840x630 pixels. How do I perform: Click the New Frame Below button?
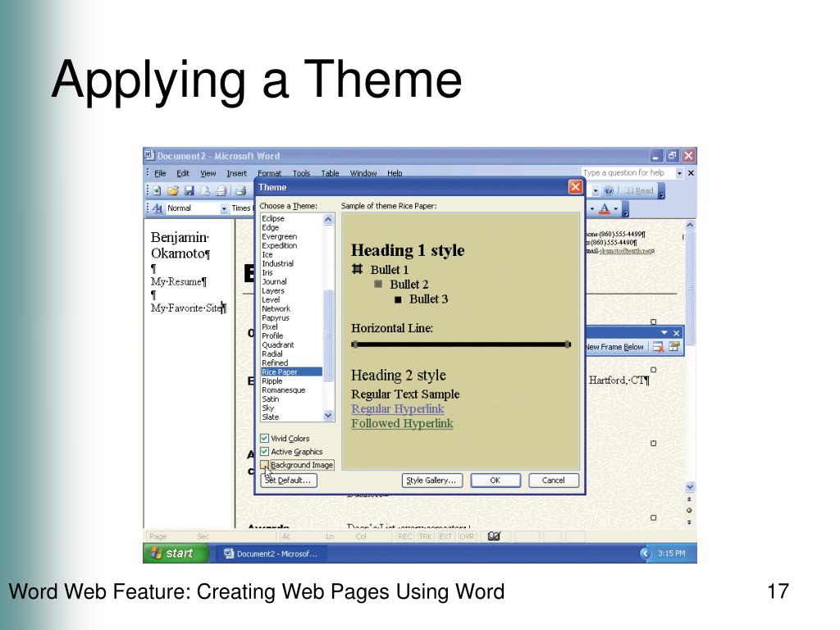pos(614,347)
